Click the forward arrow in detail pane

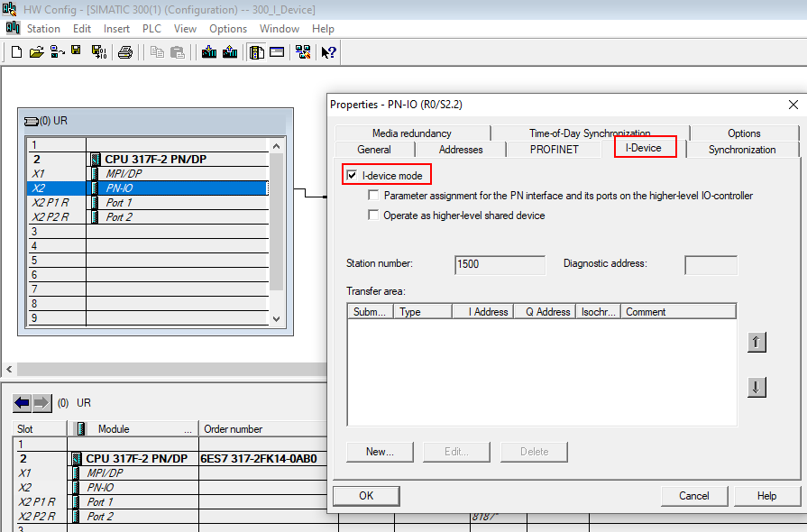42,403
